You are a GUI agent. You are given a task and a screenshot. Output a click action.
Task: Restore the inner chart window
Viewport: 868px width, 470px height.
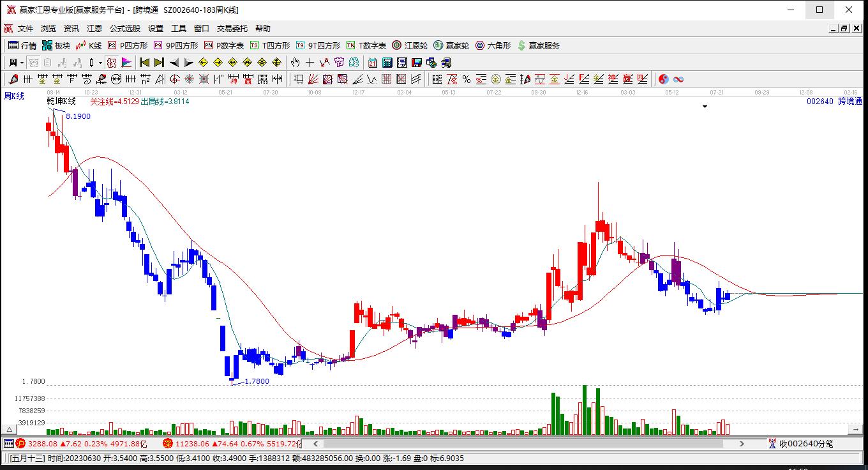pos(844,28)
